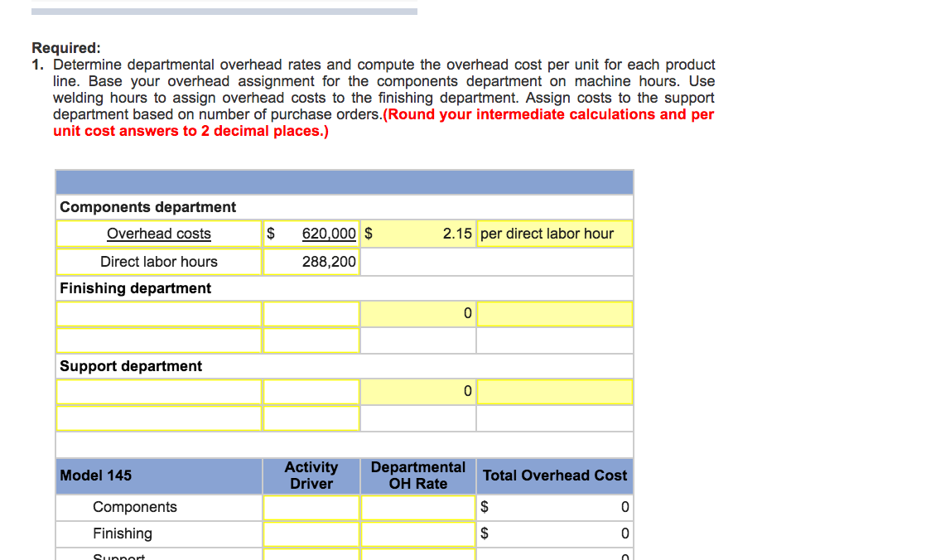The image size is (926, 560).
Task: Click the Finishing department rate cell showing 0
Action: [418, 314]
